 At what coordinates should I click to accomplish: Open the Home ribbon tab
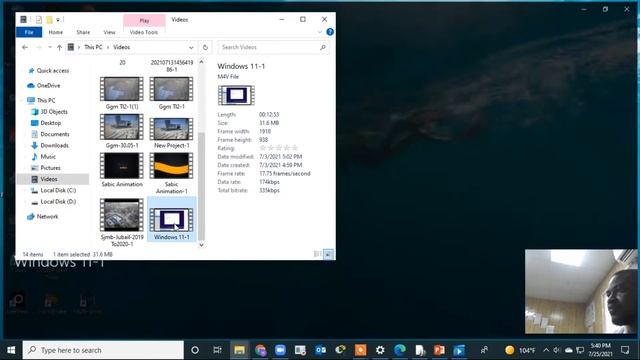point(56,32)
